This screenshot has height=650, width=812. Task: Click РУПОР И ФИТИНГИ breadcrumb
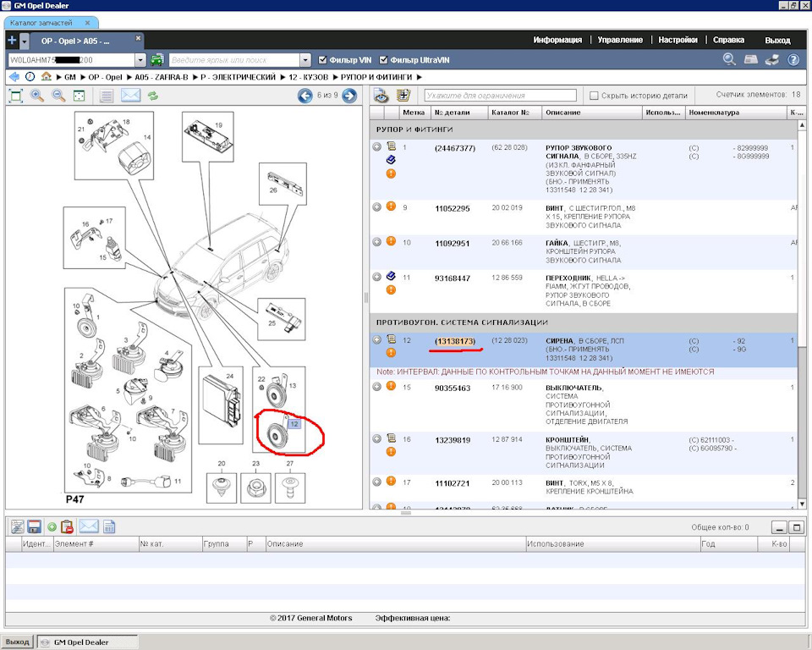(376, 77)
